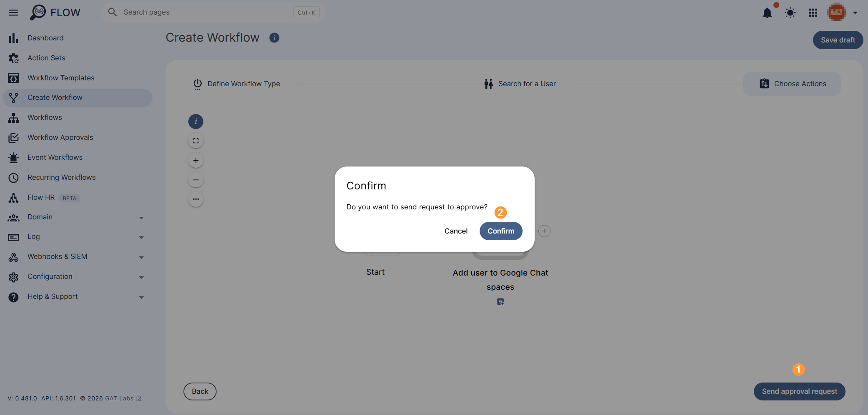The width and height of the screenshot is (868, 415).
Task: Open Workflow Templates page
Action: pos(78,78)
